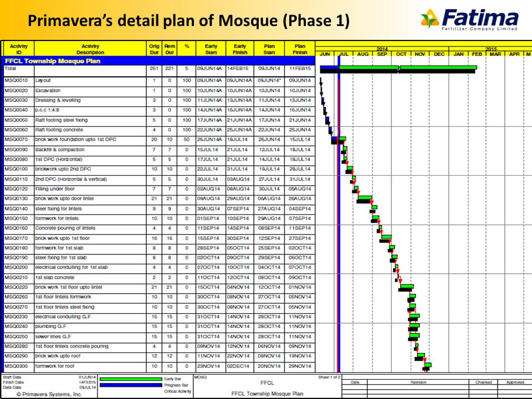Select brickwork upto 2nd DPC row
The height and width of the screenshot is (399, 532).
pos(159,170)
